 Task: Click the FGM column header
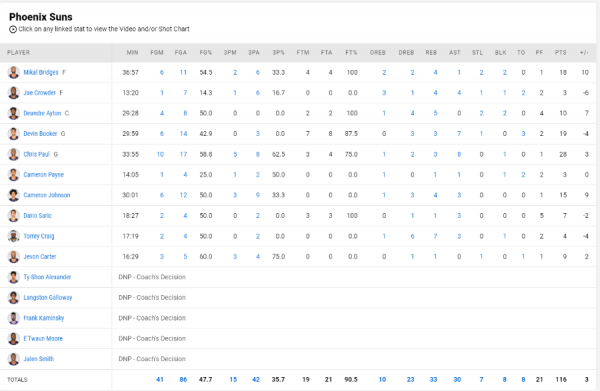click(157, 52)
